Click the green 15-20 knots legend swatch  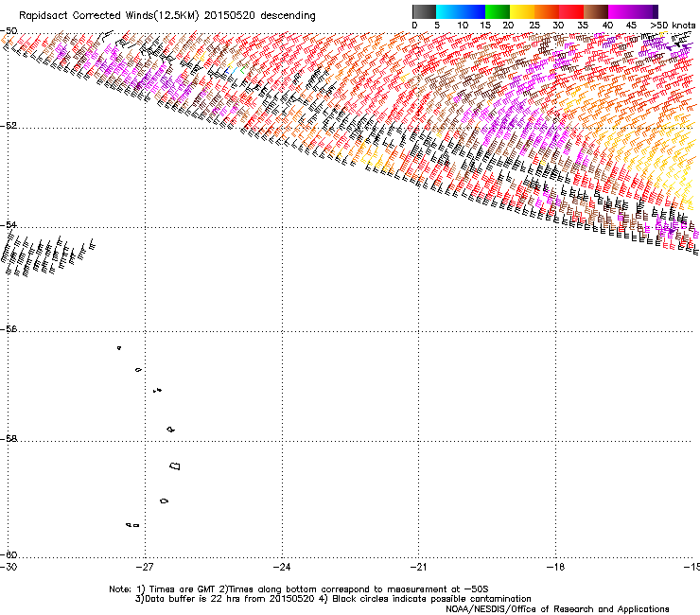(498, 11)
